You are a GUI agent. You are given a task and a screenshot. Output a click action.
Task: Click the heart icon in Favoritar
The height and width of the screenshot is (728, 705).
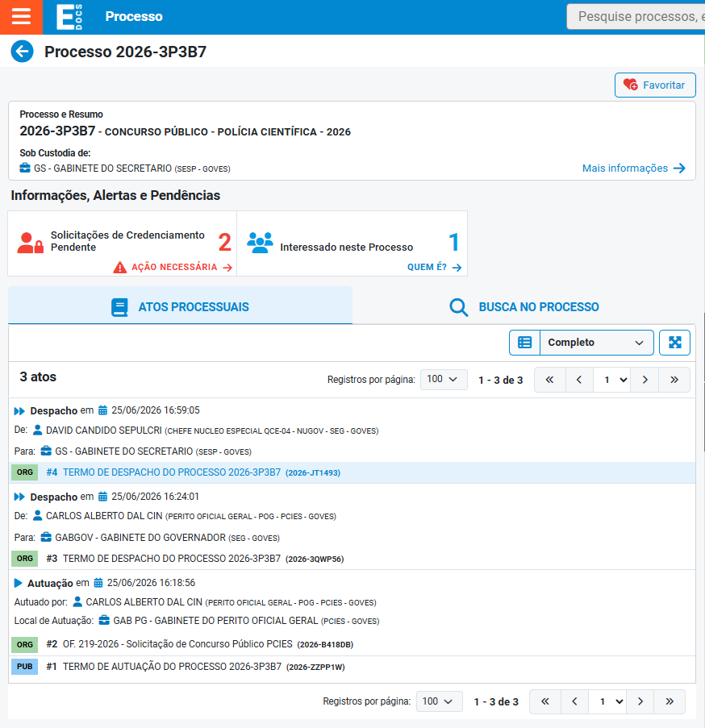point(630,85)
